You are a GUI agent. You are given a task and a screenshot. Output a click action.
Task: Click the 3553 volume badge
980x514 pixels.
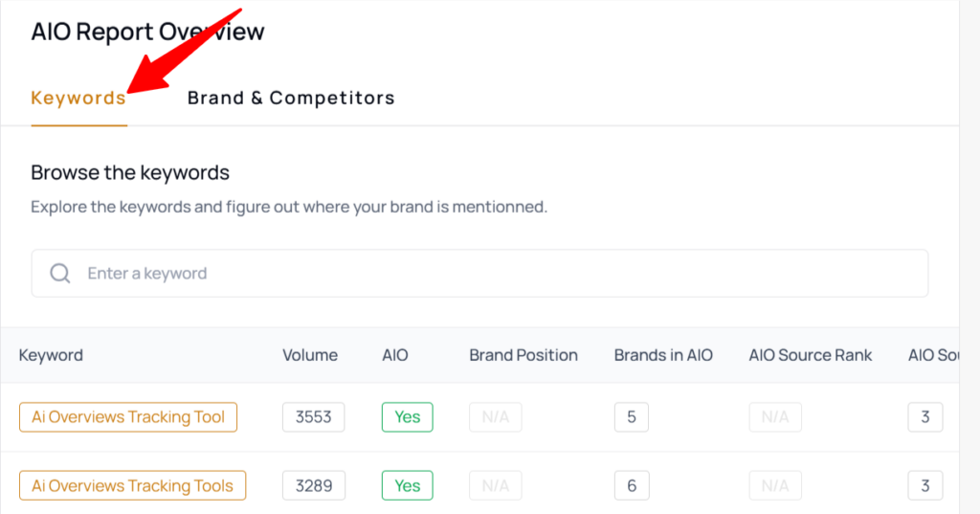(313, 417)
